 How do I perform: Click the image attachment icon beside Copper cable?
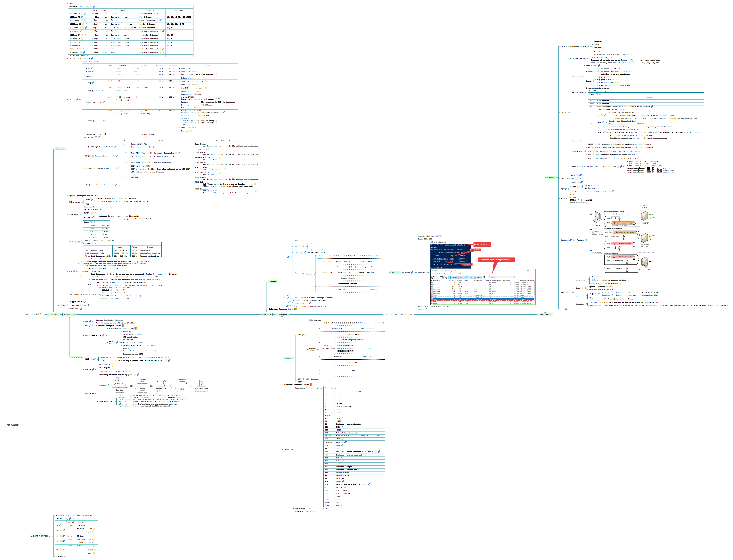pos(85,302)
